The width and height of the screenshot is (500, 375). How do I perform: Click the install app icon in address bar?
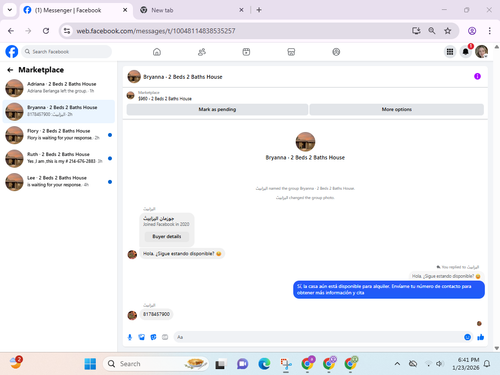click(416, 31)
